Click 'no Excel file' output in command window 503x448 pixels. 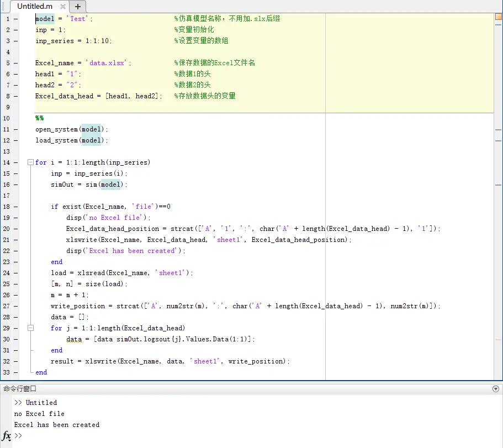click(39, 414)
